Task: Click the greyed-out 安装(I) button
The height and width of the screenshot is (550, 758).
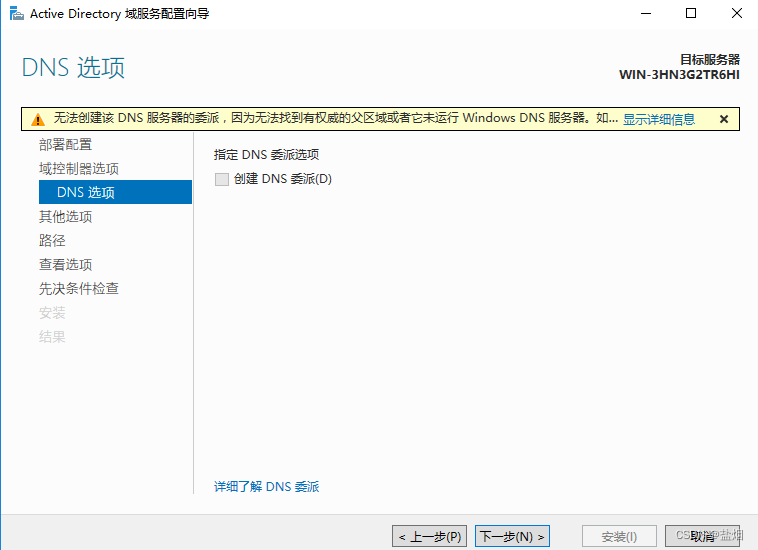Action: [619, 536]
